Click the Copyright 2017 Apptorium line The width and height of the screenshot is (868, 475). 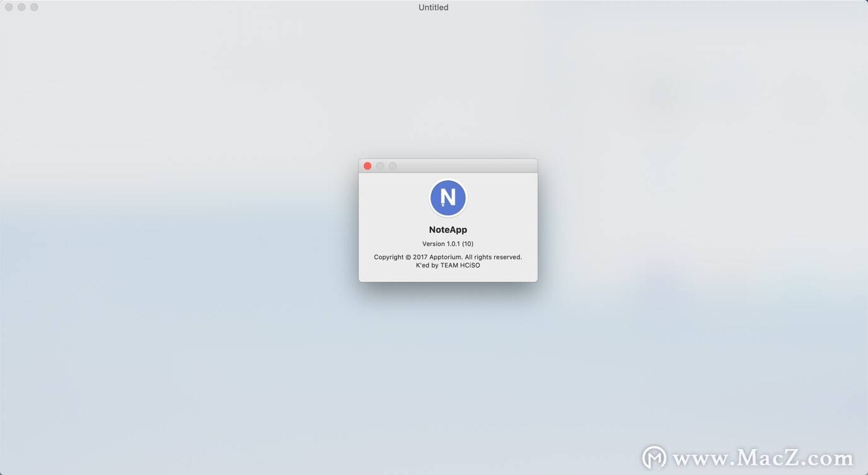448,257
